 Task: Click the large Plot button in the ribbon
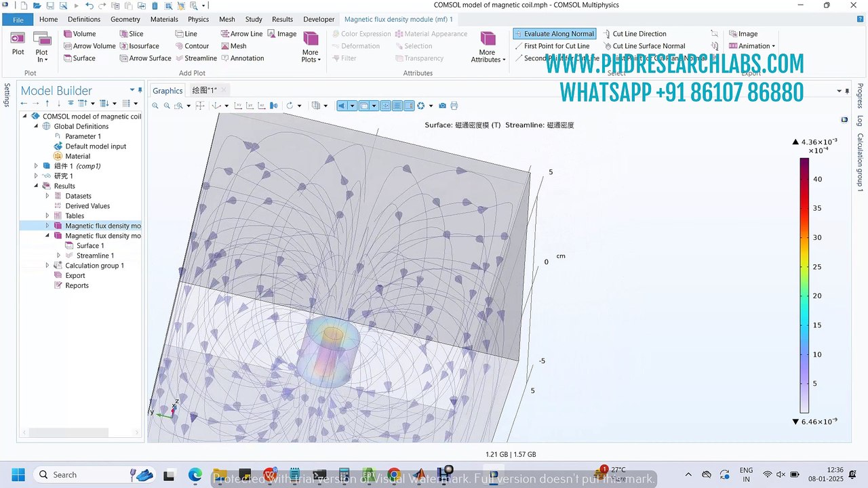[x=18, y=45]
